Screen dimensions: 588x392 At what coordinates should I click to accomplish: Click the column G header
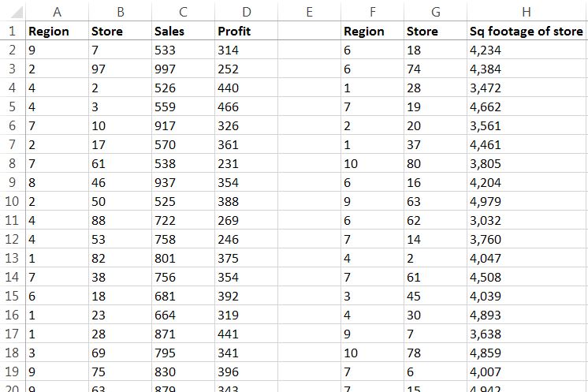pos(435,12)
